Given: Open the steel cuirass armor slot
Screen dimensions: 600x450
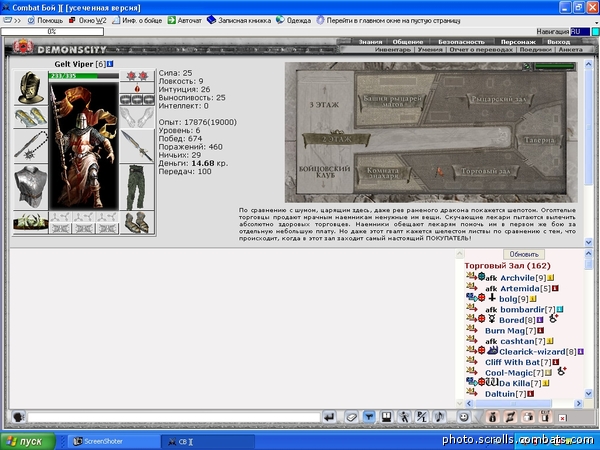Looking at the screenshot, I should [x=31, y=187].
